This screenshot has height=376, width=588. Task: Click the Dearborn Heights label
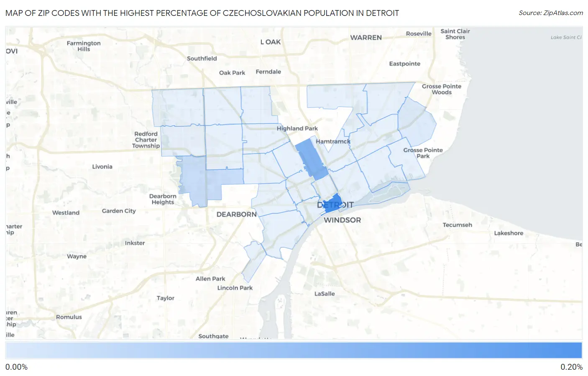tap(163, 199)
